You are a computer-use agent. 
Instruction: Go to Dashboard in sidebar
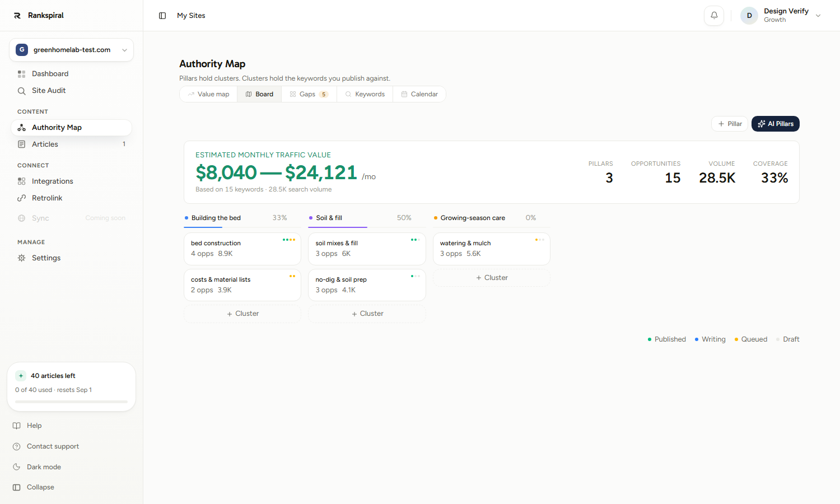[x=71, y=74]
